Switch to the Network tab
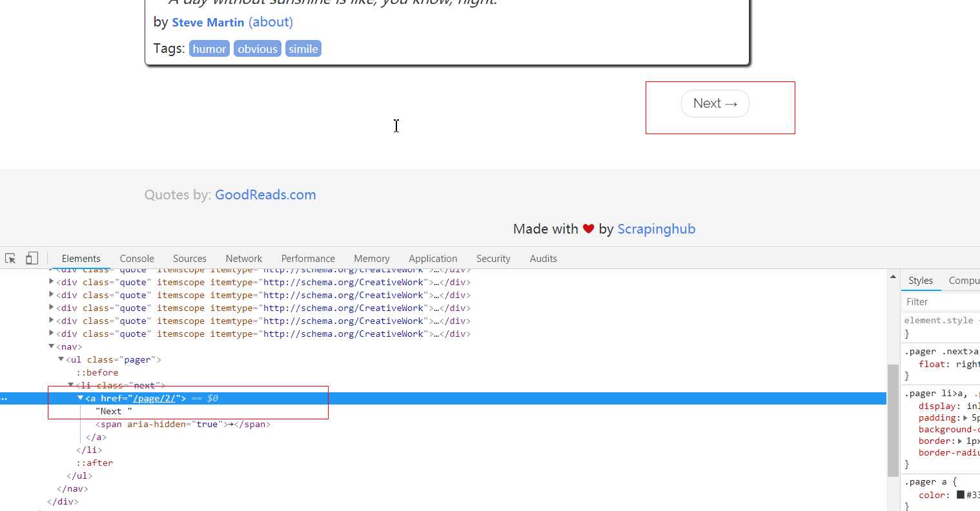The height and width of the screenshot is (511, 980). (244, 258)
